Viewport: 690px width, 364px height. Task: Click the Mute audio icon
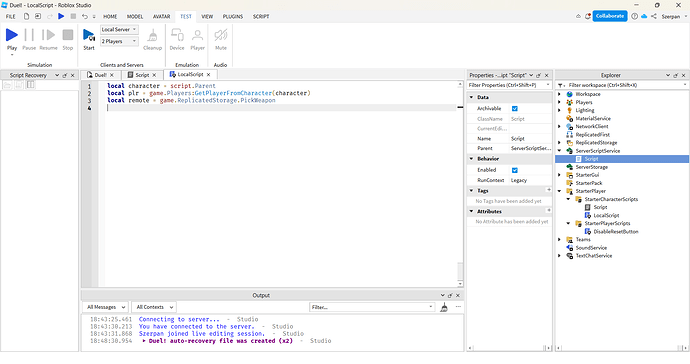(x=220, y=35)
